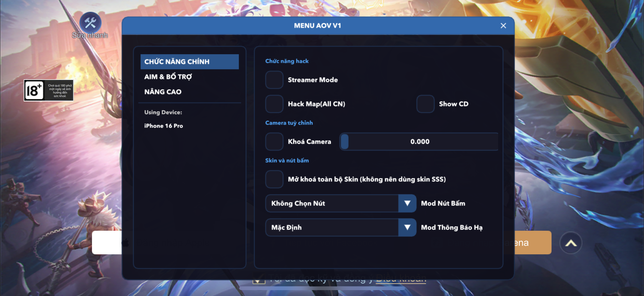Enable the Show CD checkbox
This screenshot has width=644, height=296.
[425, 104]
